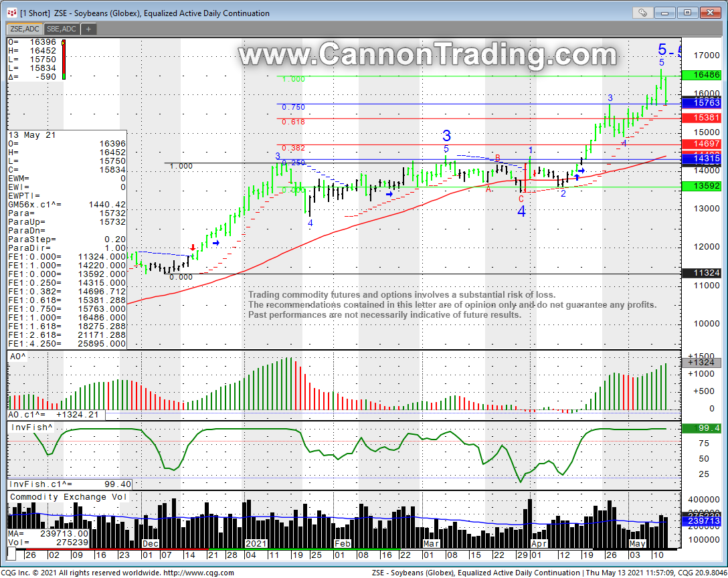Click the time axis scroll box at bottom-left
This screenshot has width=728, height=578.
coord(11,553)
